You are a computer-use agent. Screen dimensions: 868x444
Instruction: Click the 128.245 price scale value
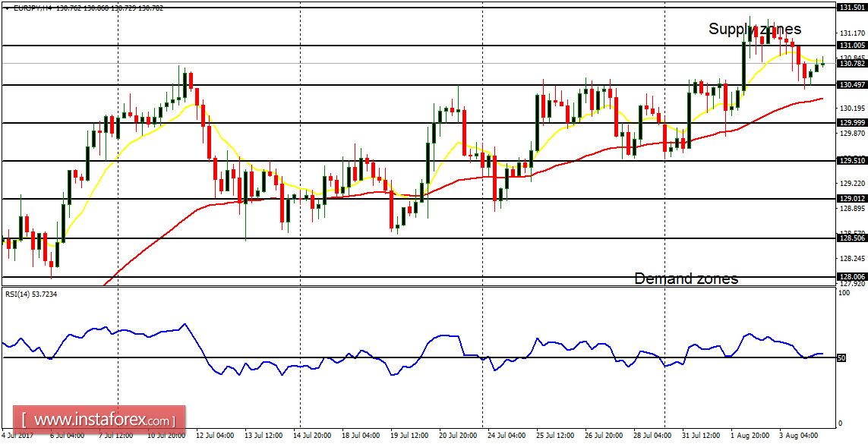coord(853,258)
